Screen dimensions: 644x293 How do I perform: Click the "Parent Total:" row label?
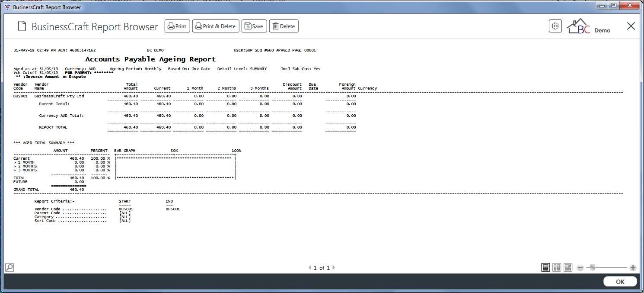(54, 104)
